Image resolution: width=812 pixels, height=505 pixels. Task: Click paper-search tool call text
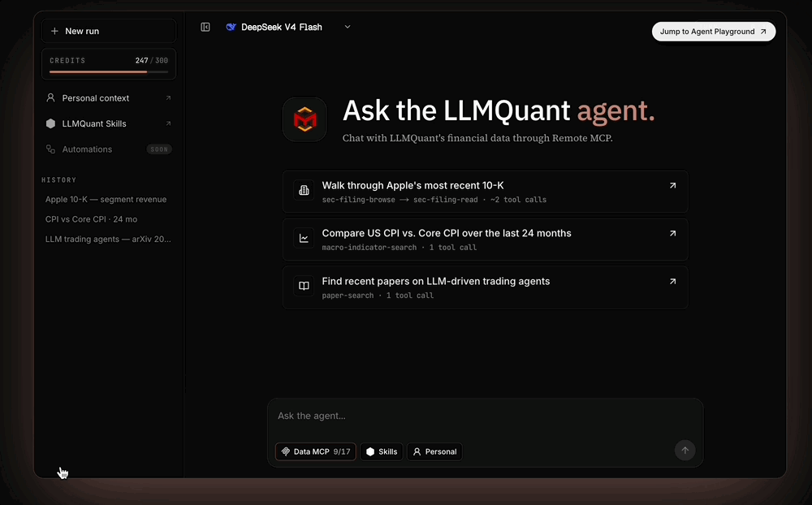[x=348, y=296]
